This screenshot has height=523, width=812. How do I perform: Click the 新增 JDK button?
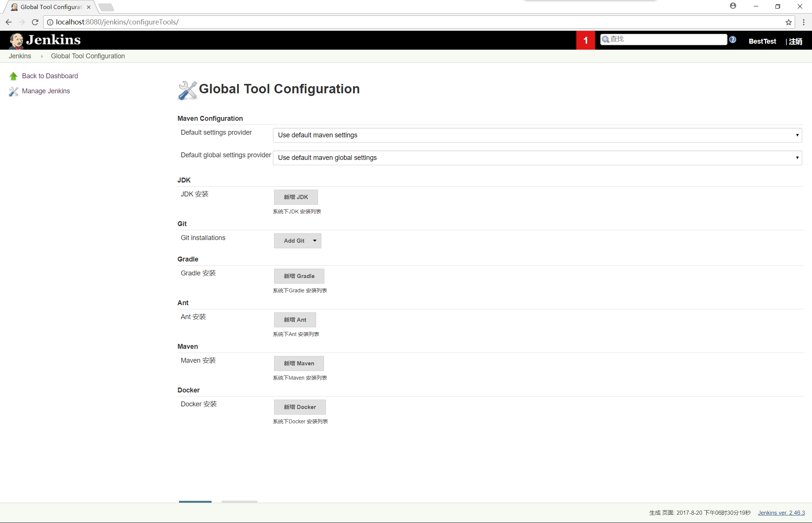pos(296,197)
